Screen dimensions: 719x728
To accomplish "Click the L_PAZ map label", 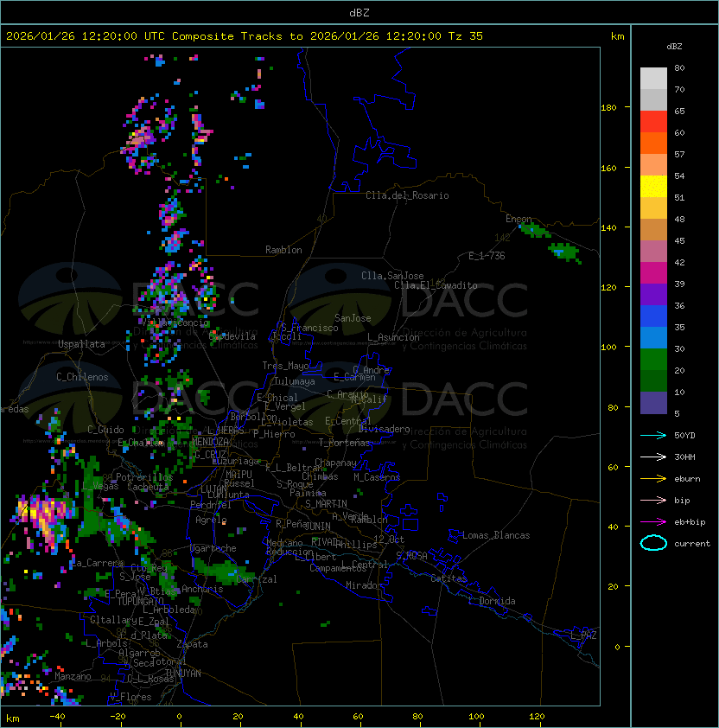I will (x=583, y=635).
